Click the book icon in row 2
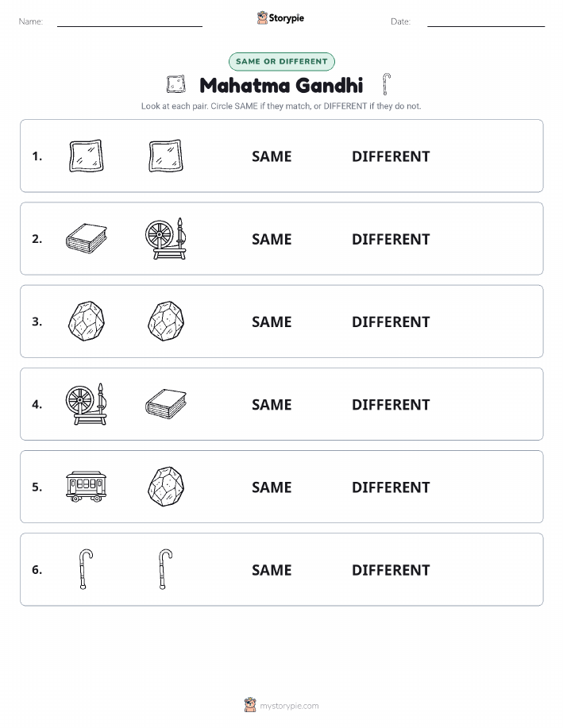Image resolution: width=563 pixels, height=728 pixels. (x=87, y=238)
